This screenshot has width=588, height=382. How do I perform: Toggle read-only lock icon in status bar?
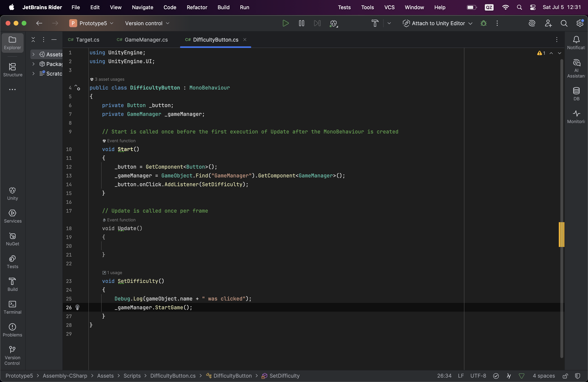coord(565,376)
